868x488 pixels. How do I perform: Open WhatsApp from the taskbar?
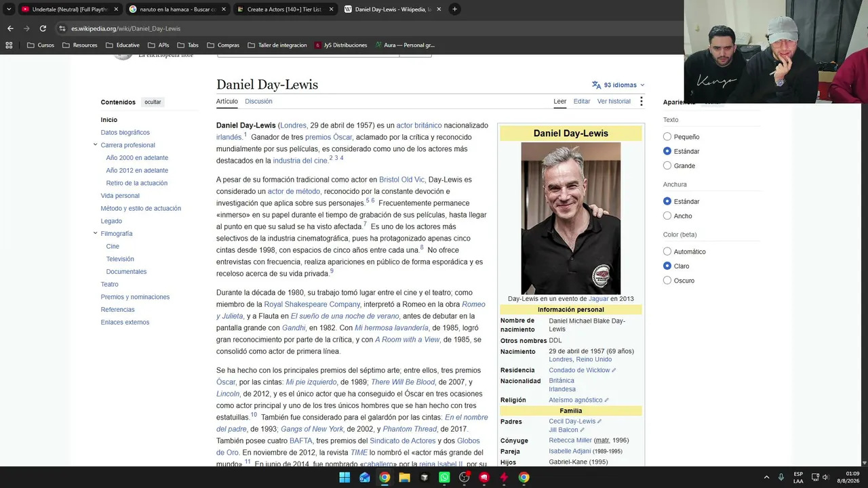(x=444, y=477)
